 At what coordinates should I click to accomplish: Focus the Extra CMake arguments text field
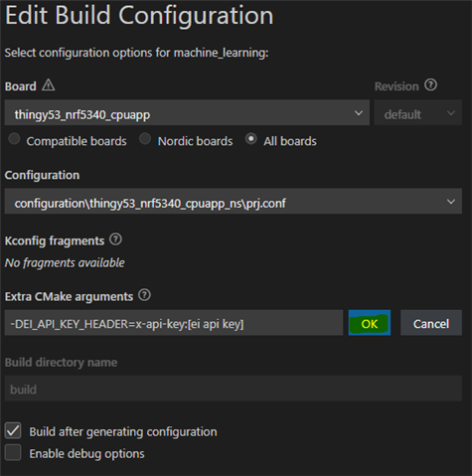coord(174,323)
